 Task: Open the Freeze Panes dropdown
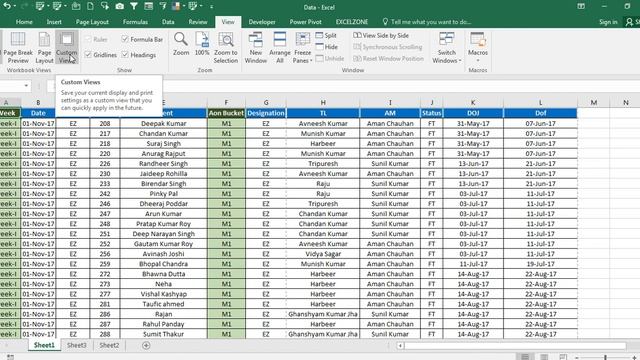click(x=302, y=48)
